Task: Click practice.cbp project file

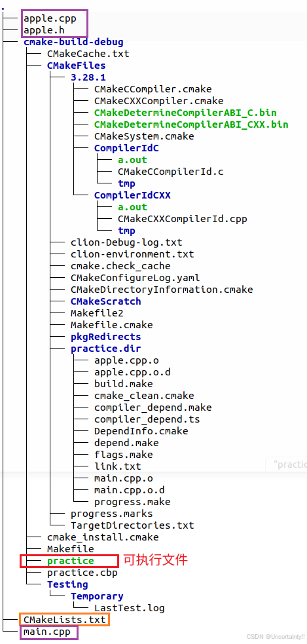Action: [82, 573]
